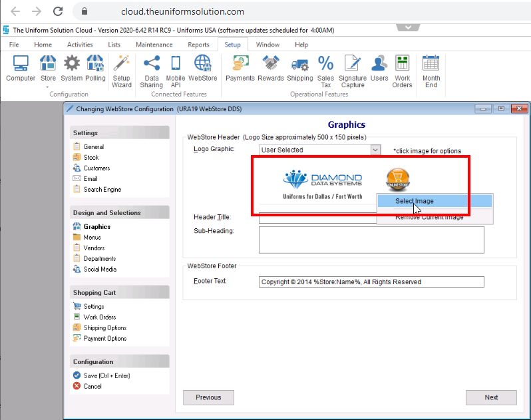Choose Select Image from context menu
Viewport: 531px width, 420px height.
(x=435, y=201)
